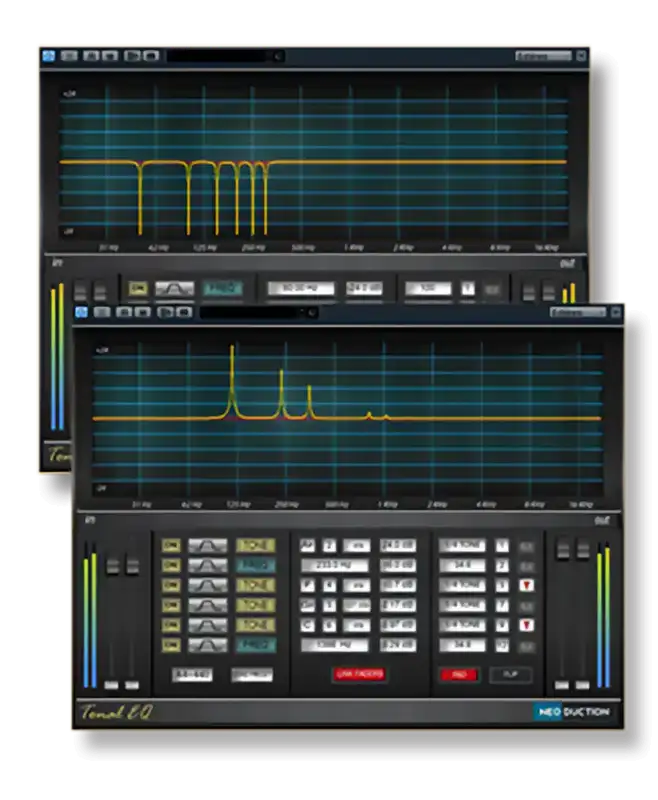Click the cents field of the first band
This screenshot has width=658, height=800.
(x=357, y=546)
